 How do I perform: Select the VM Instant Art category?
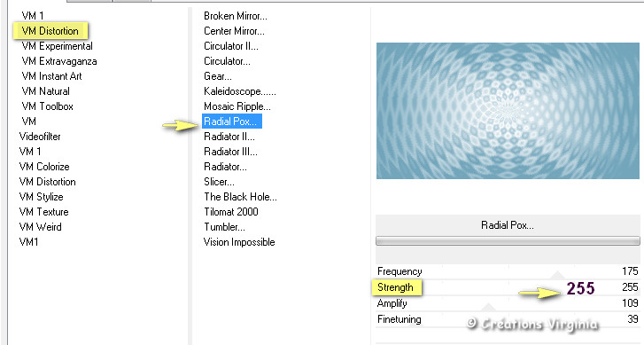click(51, 76)
